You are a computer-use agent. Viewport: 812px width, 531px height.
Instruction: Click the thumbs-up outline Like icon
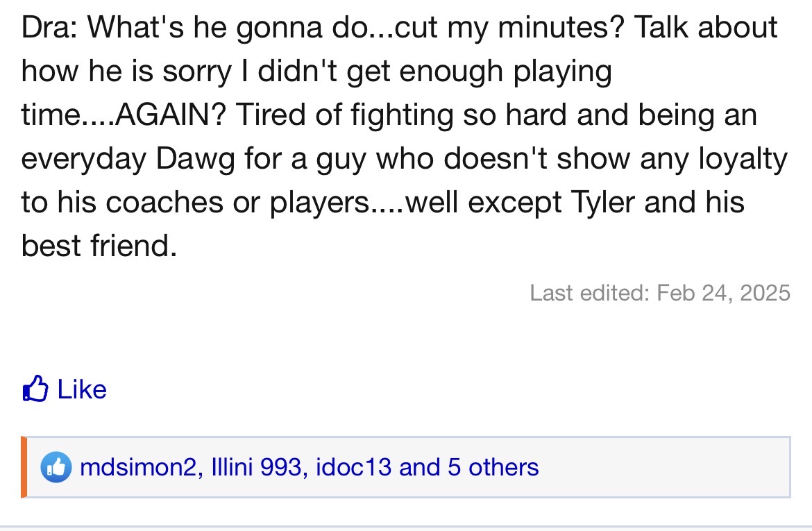35,389
